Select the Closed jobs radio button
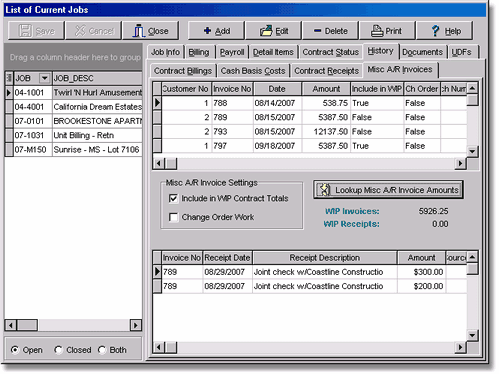Screen dimensions: 499x374 [58, 350]
